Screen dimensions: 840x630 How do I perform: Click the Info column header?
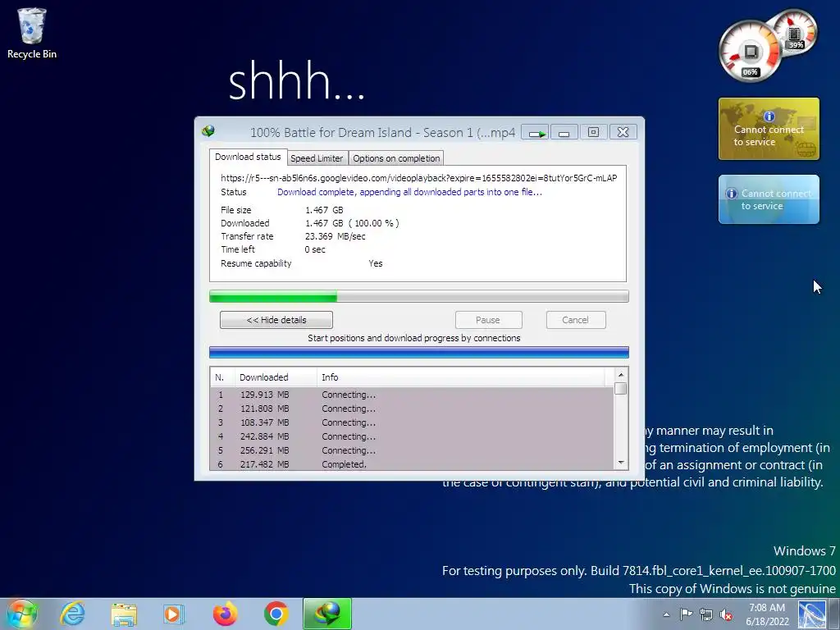click(x=461, y=377)
